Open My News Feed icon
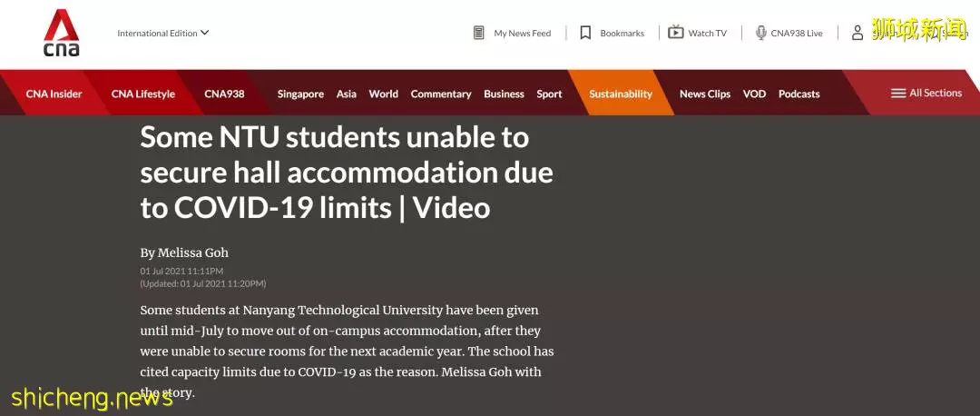Image resolution: width=980 pixels, height=416 pixels. [479, 34]
